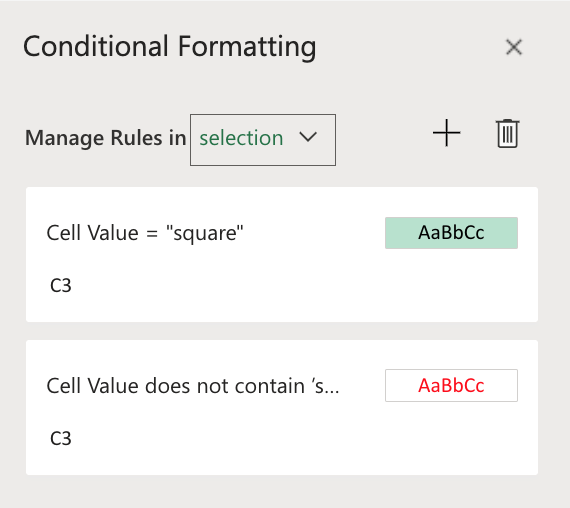Viewport: 570px width, 508px height.
Task: Click the red-text AaBbCc format preview
Action: pyautogui.click(x=451, y=385)
